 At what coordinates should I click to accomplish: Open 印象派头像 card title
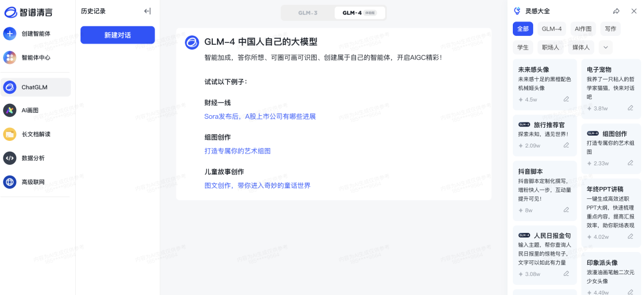tap(602, 263)
